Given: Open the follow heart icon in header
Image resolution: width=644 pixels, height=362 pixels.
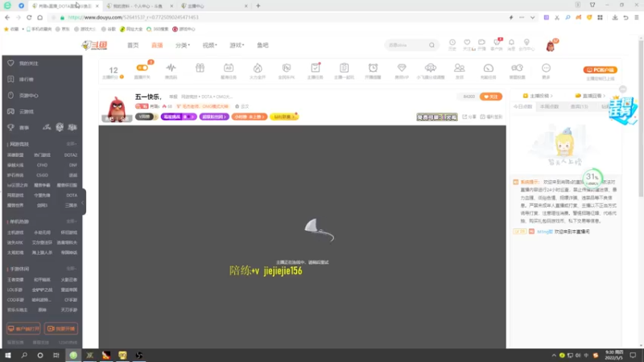Looking at the screenshot, I should tap(467, 43).
